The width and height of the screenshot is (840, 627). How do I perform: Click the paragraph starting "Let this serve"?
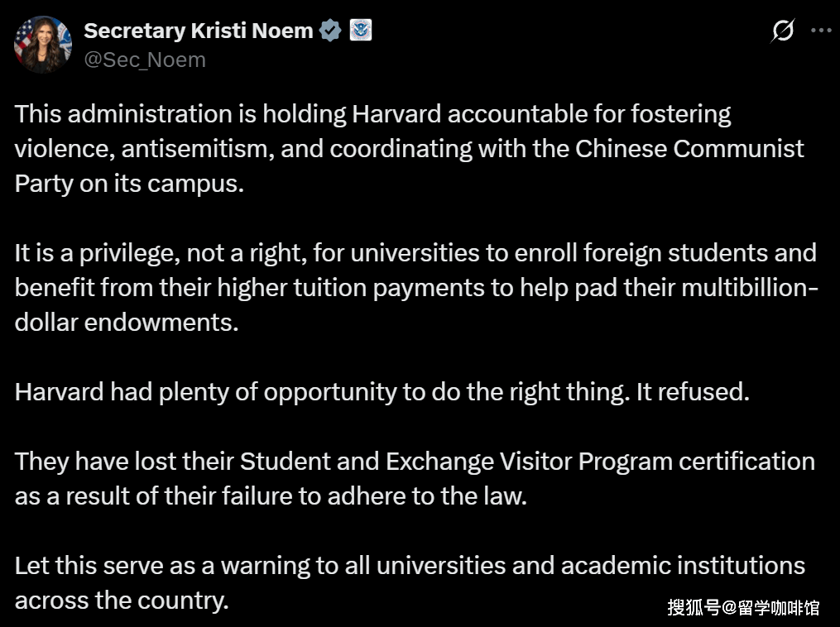(x=410, y=582)
